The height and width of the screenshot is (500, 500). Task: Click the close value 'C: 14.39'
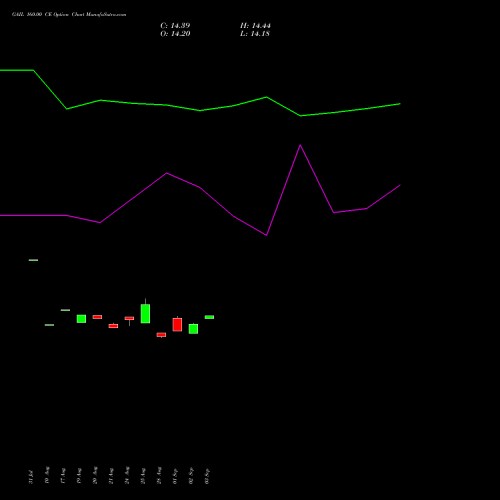coord(175,26)
